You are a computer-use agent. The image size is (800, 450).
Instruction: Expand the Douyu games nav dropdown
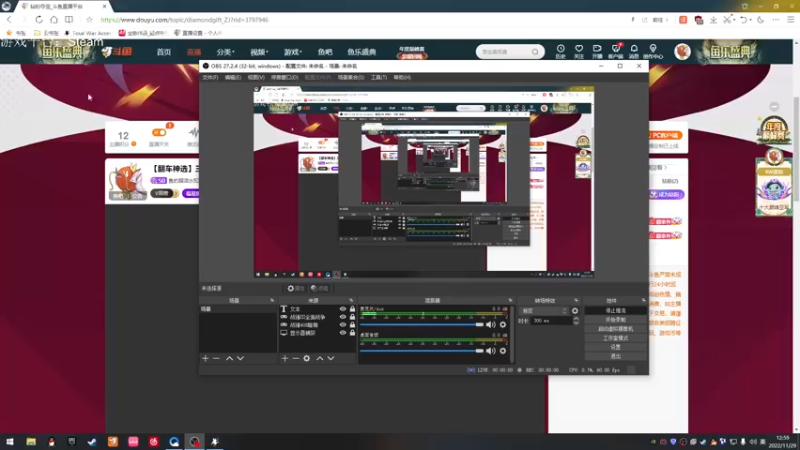click(x=293, y=52)
